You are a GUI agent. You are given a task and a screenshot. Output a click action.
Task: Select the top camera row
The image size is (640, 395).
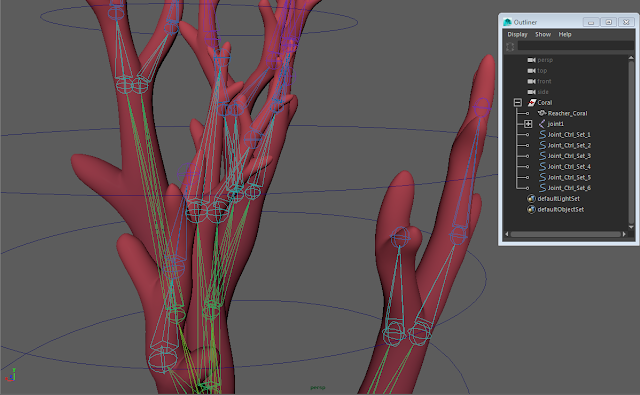tap(542, 71)
